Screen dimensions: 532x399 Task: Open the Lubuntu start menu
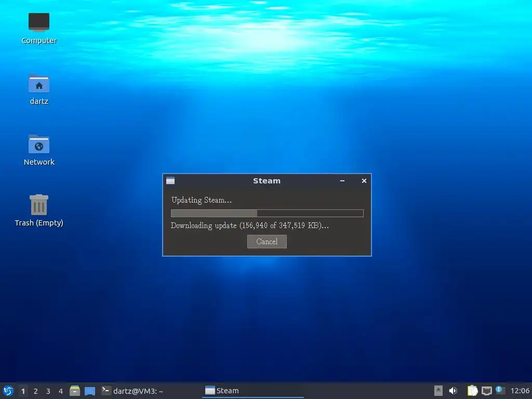(8, 391)
